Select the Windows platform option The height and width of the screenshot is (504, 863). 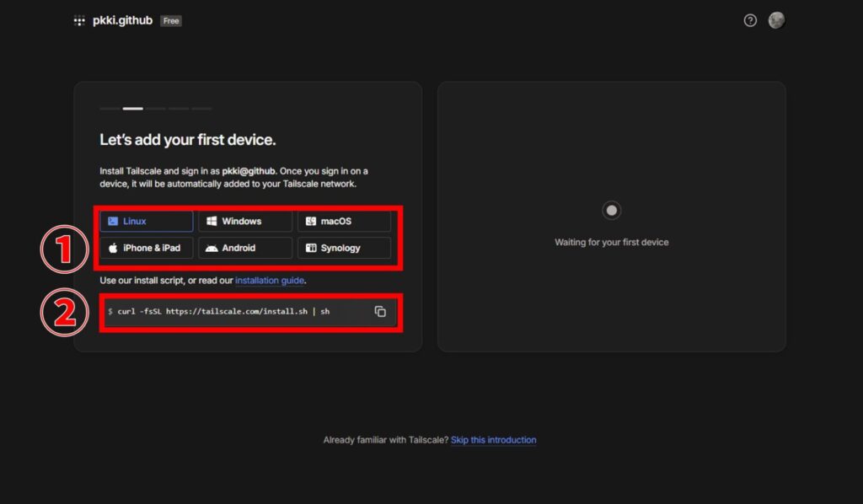(x=244, y=222)
